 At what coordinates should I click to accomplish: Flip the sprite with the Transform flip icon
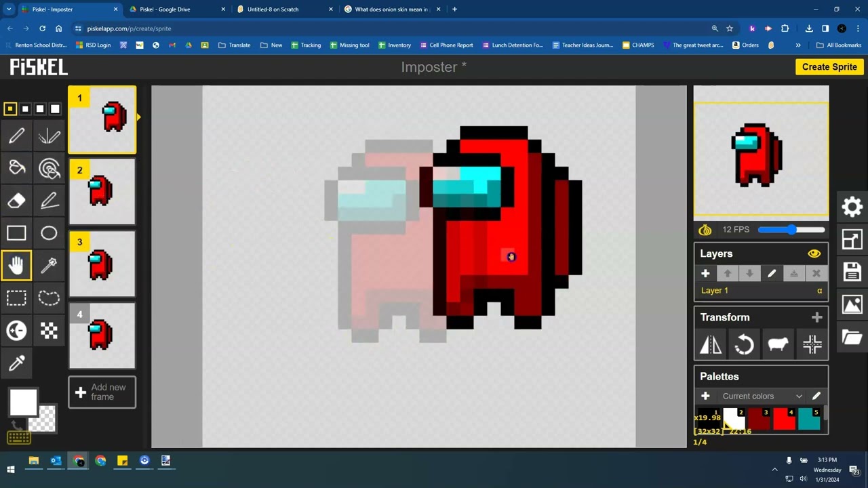(711, 345)
